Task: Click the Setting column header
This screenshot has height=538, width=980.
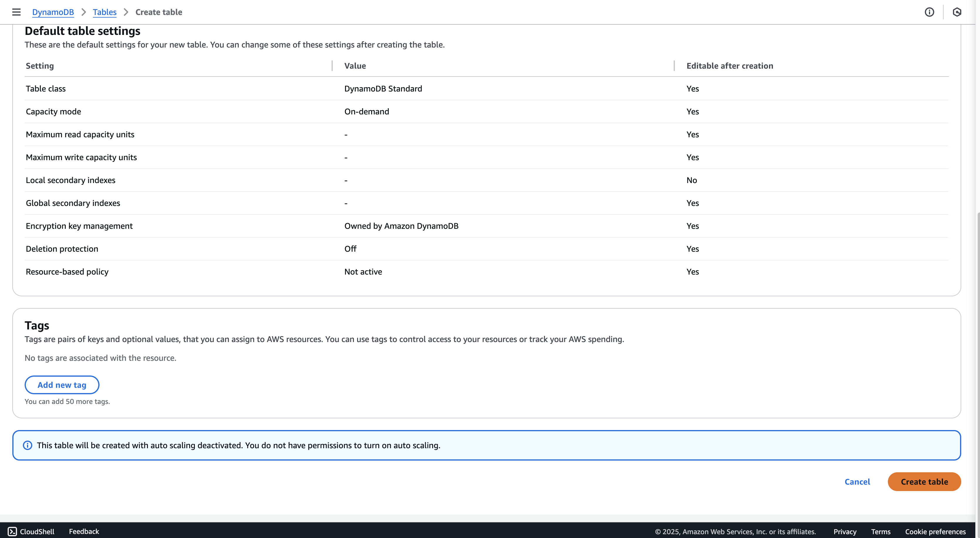Action: (40, 66)
